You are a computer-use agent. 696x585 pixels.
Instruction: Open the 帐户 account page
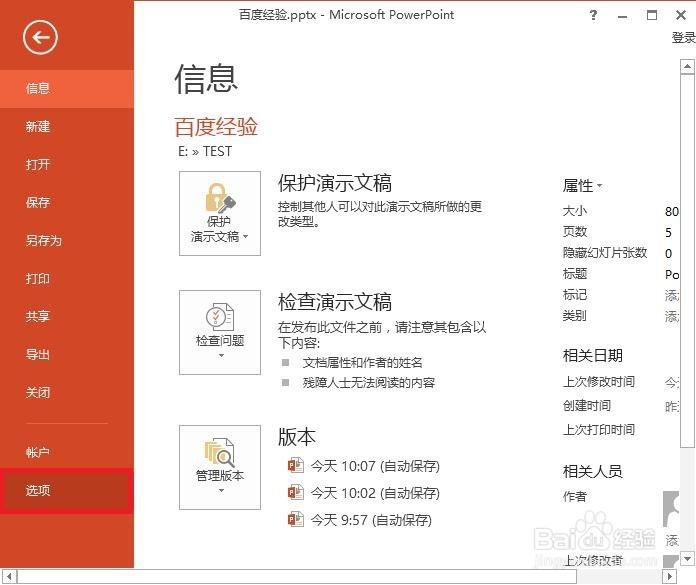pos(67,452)
